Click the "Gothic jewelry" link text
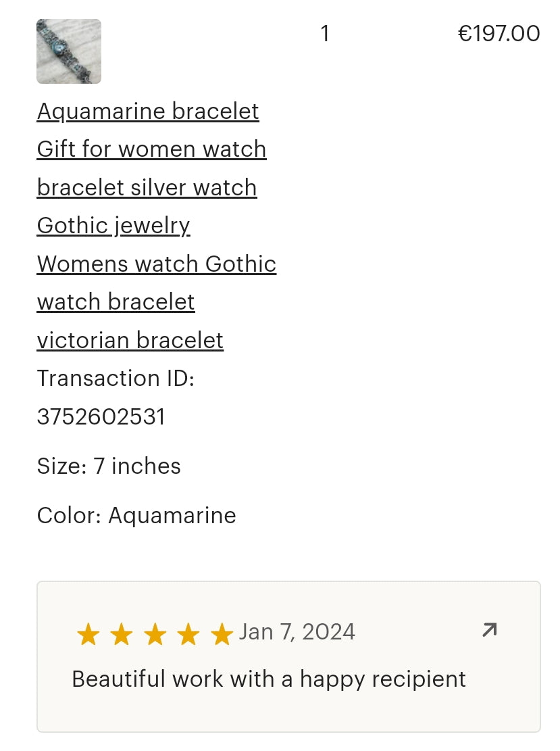Image resolution: width=560 pixels, height=751 pixels. [x=113, y=225]
